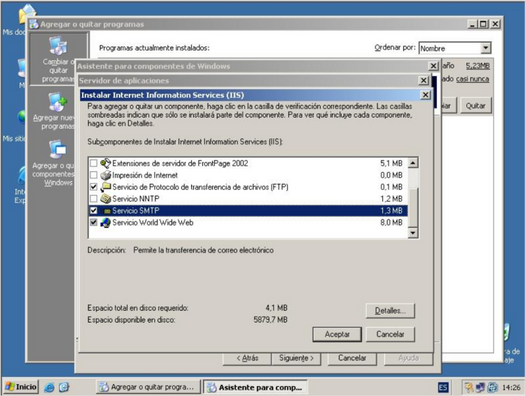Click the FrontPage 2002 extensions icon
The image size is (525, 396).
(105, 163)
